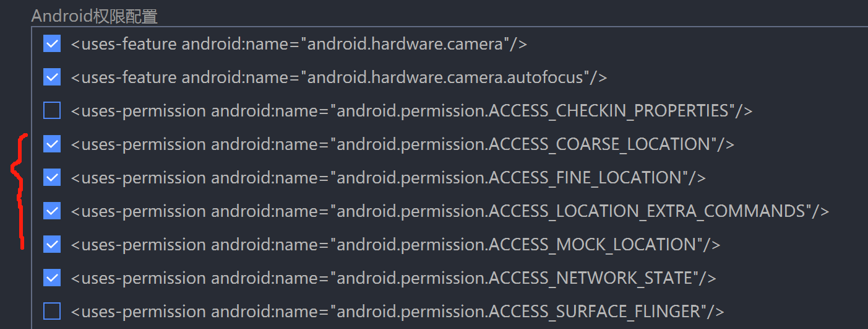
Task: Enable the ACCESS_CHECKIN_PROPERTIES checkbox
Action: (52, 111)
